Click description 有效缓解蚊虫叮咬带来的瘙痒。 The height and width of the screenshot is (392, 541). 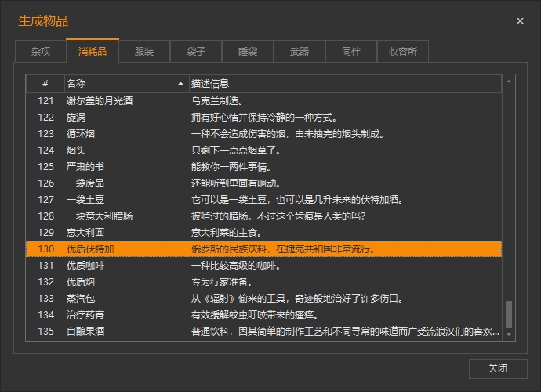point(255,314)
